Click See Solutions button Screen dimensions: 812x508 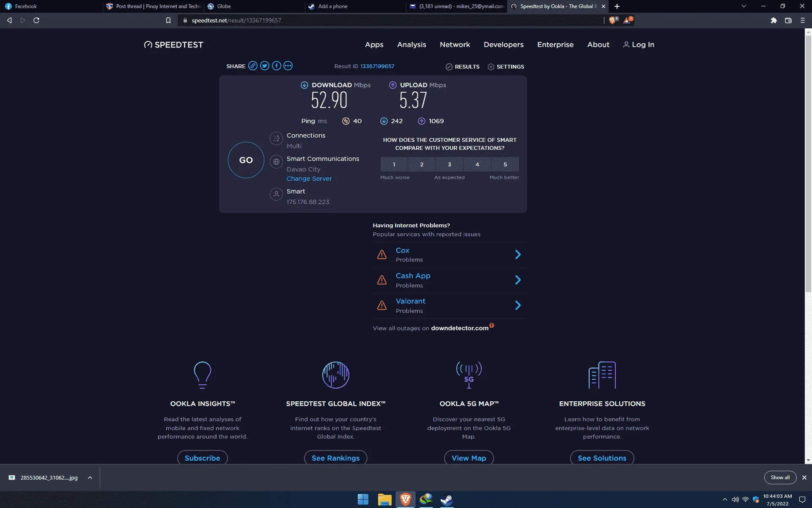tap(602, 458)
